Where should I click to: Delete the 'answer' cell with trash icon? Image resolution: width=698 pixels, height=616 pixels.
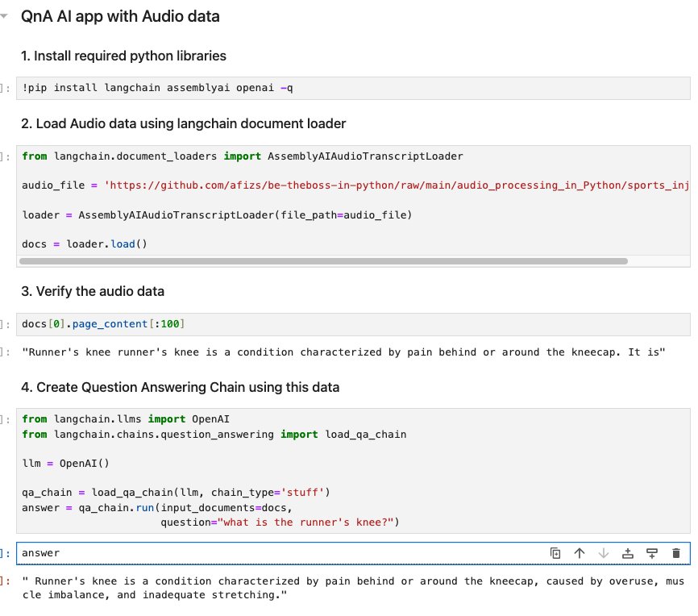pyautogui.click(x=675, y=553)
